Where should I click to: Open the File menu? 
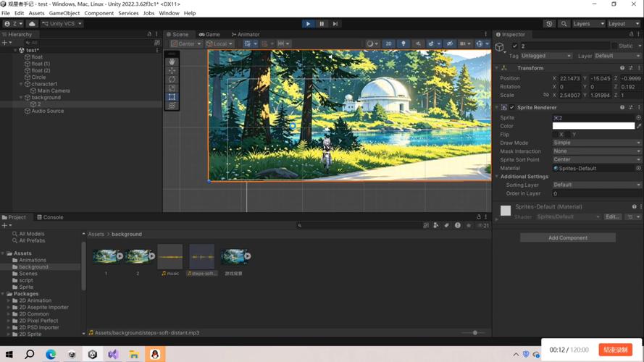[x=5, y=13]
